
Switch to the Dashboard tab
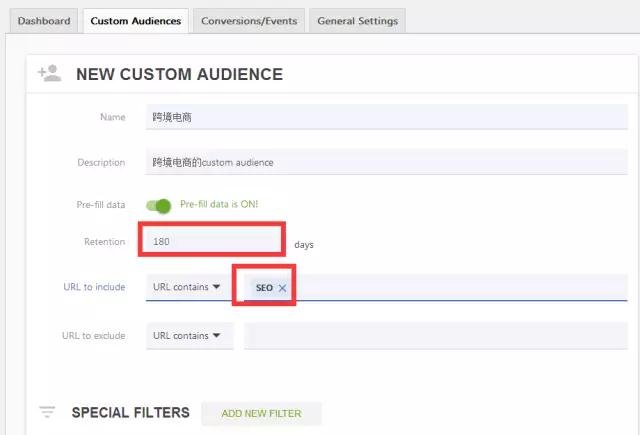tap(44, 21)
